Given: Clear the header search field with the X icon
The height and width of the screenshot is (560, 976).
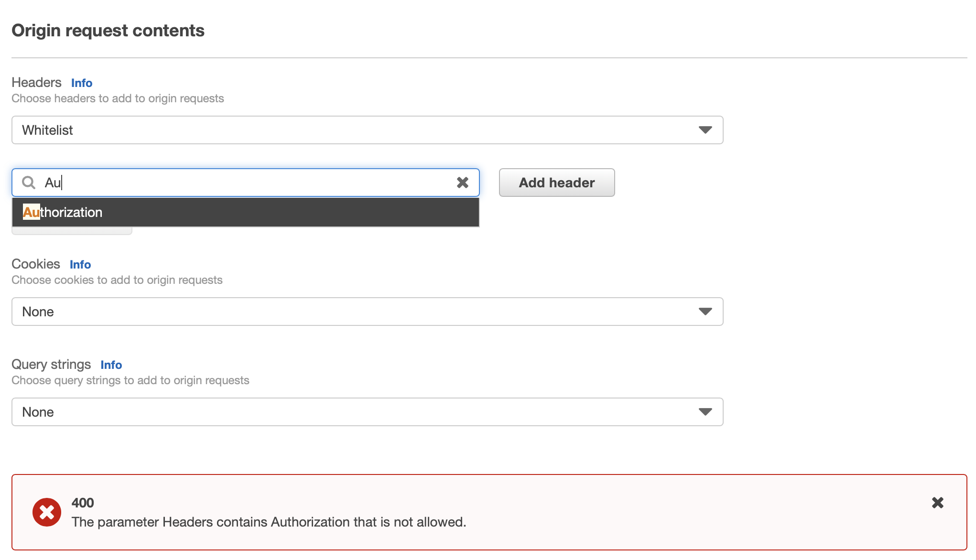Looking at the screenshot, I should click(x=462, y=183).
